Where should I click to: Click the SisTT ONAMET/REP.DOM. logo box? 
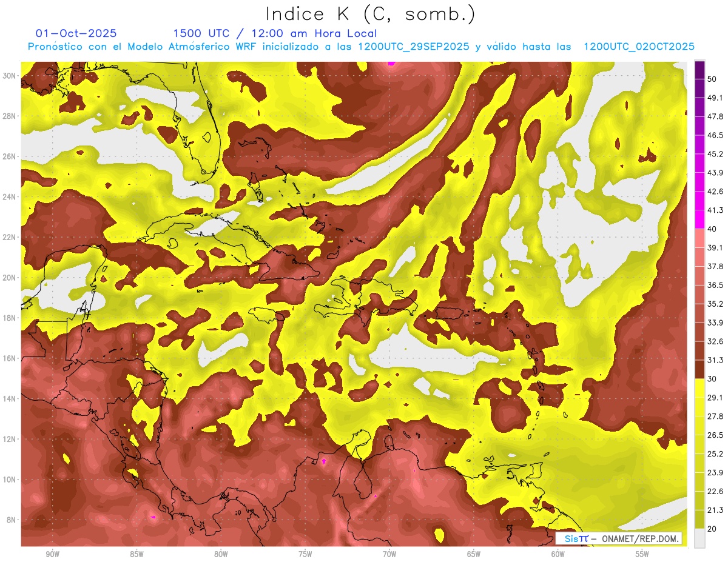(619, 538)
